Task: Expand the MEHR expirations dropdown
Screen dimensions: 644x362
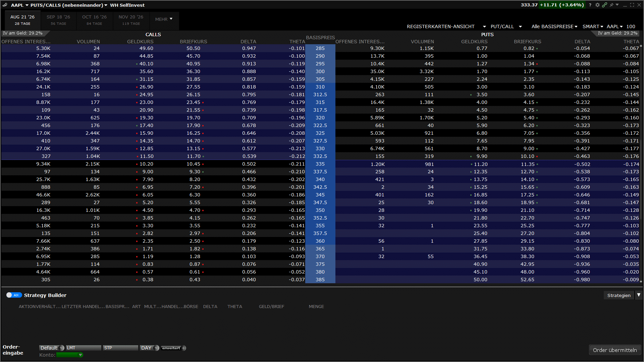Action: 164,19
